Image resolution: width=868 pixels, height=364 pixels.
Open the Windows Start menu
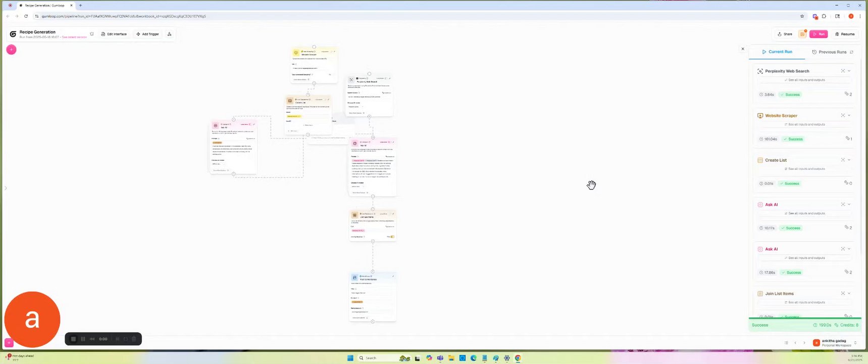[350, 358]
